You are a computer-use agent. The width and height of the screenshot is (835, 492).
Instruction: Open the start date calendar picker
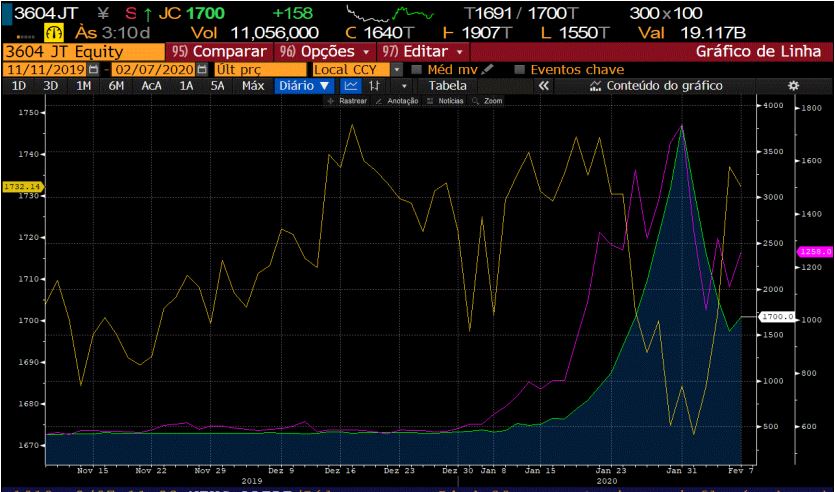[94, 69]
